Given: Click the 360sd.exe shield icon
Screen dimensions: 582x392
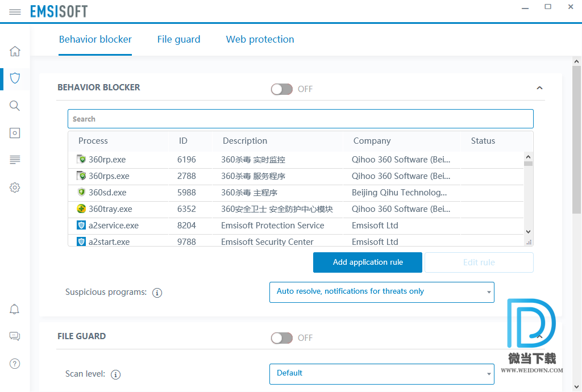Looking at the screenshot, I should tap(81, 192).
